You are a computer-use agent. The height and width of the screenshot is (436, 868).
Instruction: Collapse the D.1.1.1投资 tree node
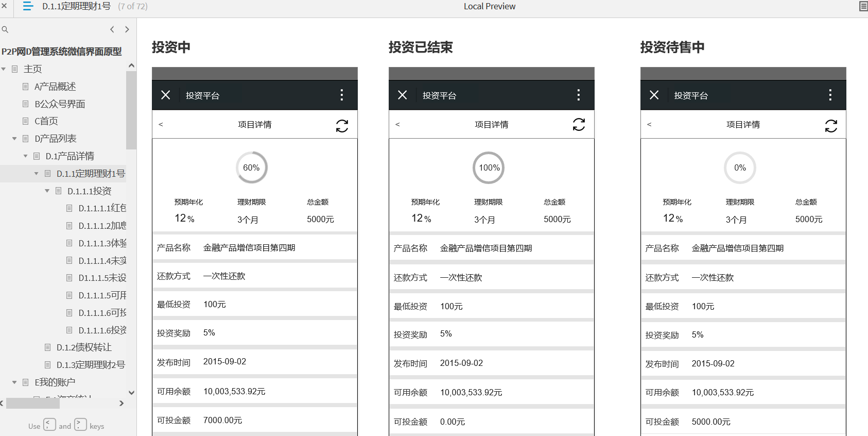click(47, 191)
